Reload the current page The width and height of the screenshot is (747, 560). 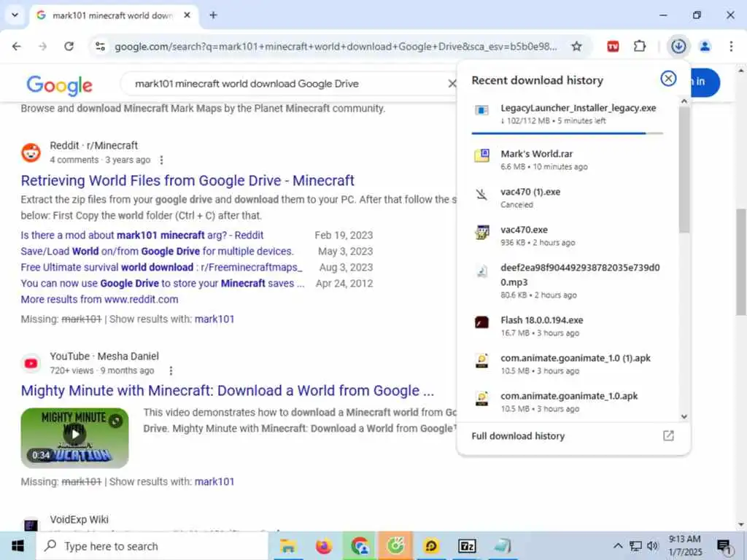coord(69,46)
